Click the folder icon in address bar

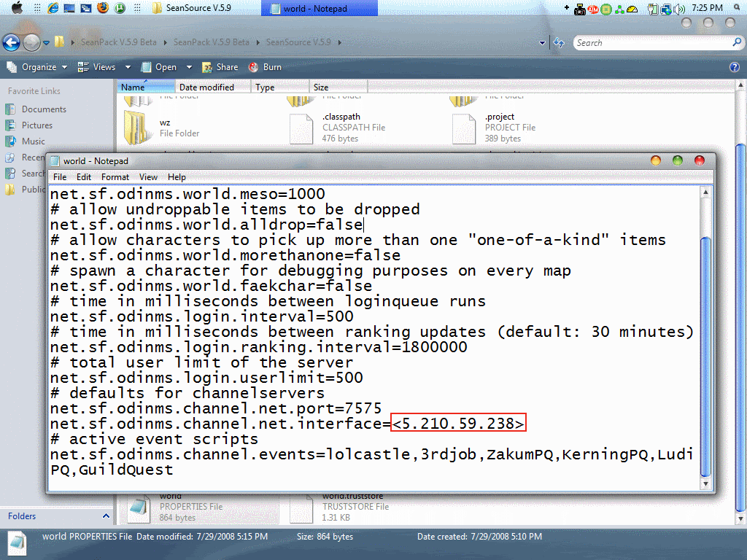point(59,42)
